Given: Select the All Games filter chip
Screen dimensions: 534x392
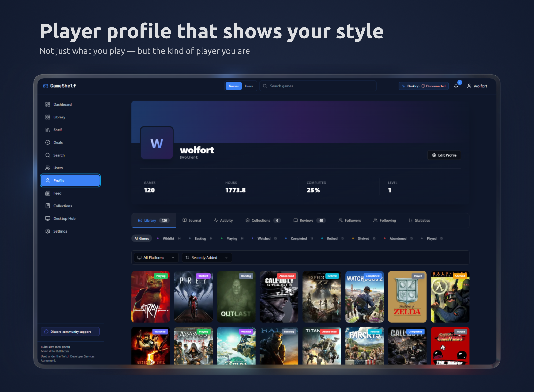Looking at the screenshot, I should (142, 238).
